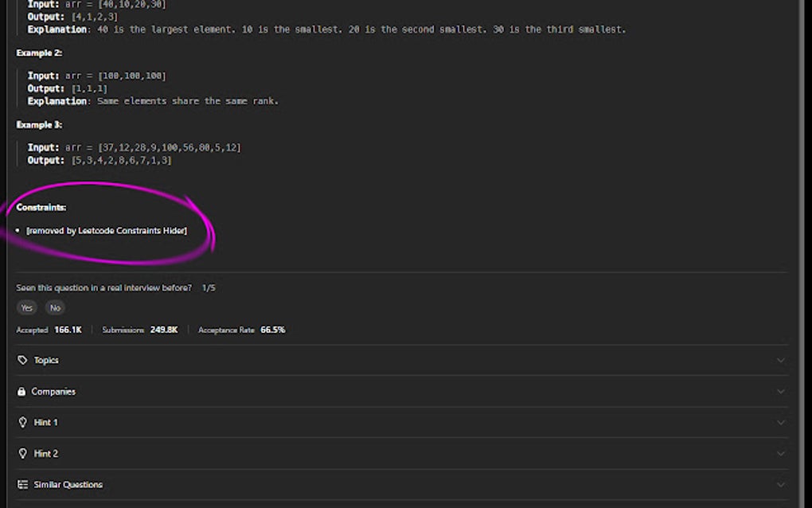Select Yes for seen in interview
This screenshot has height=508, width=812.
pos(26,307)
